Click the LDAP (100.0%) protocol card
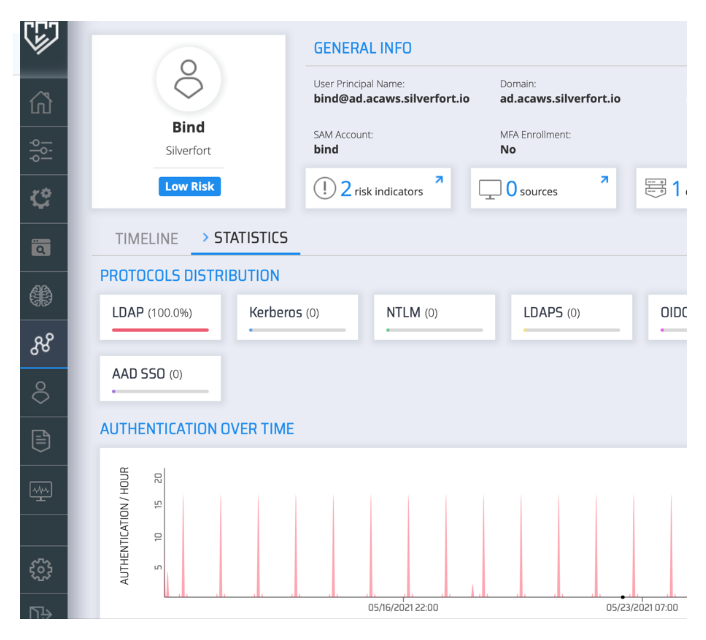This screenshot has height=640, width=706. (160, 318)
